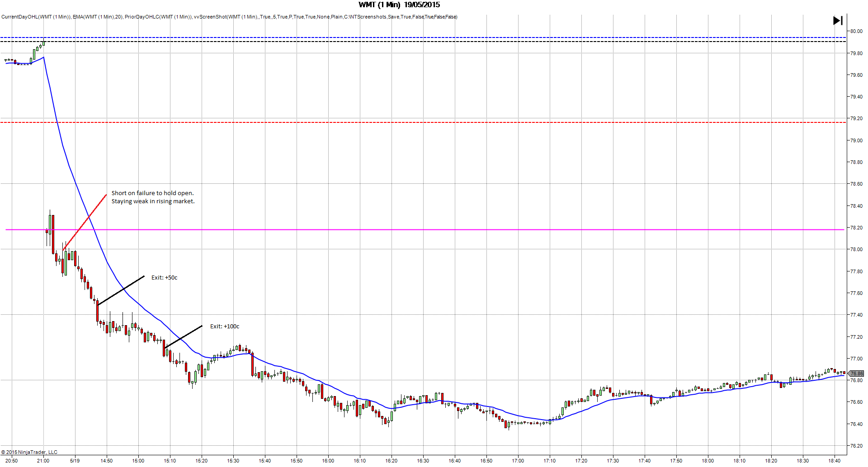This screenshot has height=467, width=868.
Task: Click the 80.00 price axis label
Action: coord(856,32)
